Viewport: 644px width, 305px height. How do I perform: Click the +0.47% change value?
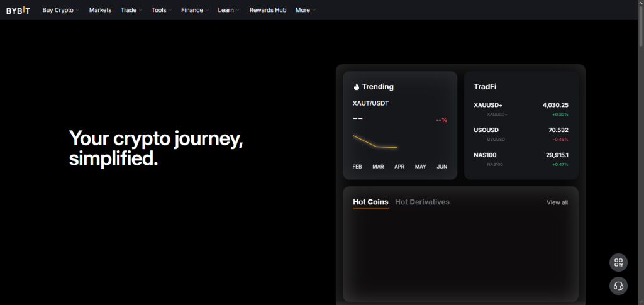(x=560, y=165)
